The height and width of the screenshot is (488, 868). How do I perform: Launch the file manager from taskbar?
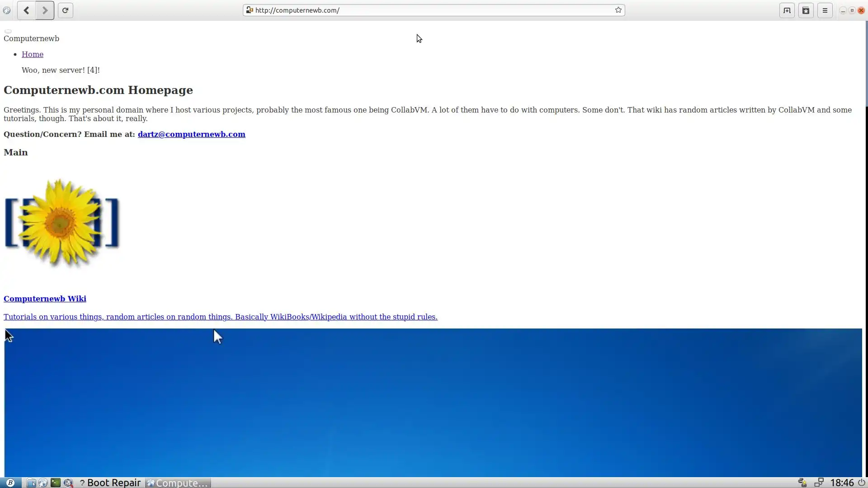point(31,483)
